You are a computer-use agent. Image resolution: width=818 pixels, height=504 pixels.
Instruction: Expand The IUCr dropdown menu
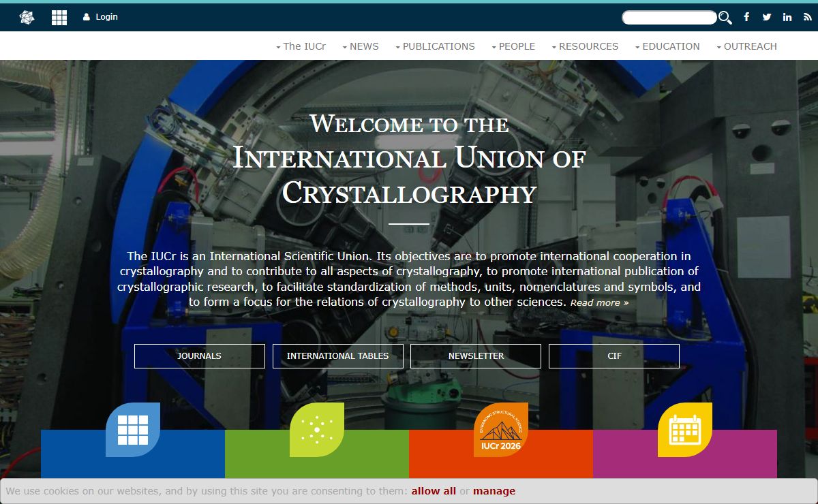301,46
